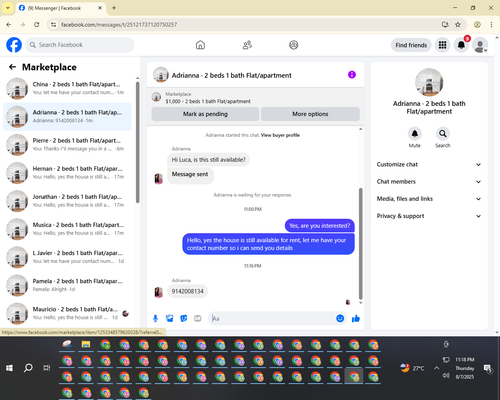The width and height of the screenshot is (500, 400).
Task: Expand Privacy & support section
Action: click(429, 216)
